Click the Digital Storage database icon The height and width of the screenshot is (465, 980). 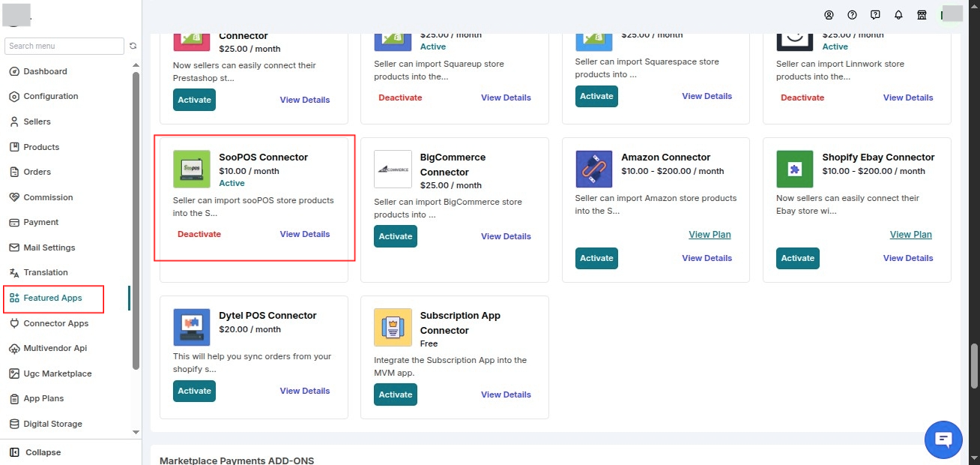(x=14, y=424)
